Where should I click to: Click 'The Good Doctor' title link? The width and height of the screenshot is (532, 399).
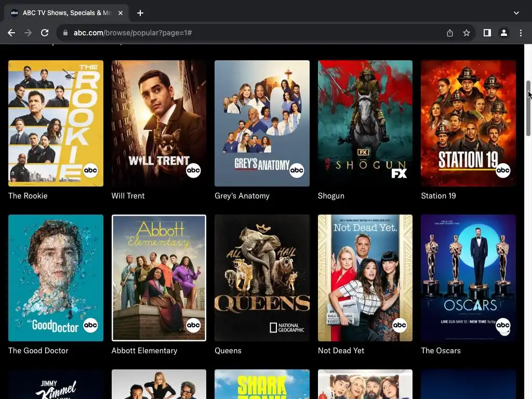click(x=38, y=351)
